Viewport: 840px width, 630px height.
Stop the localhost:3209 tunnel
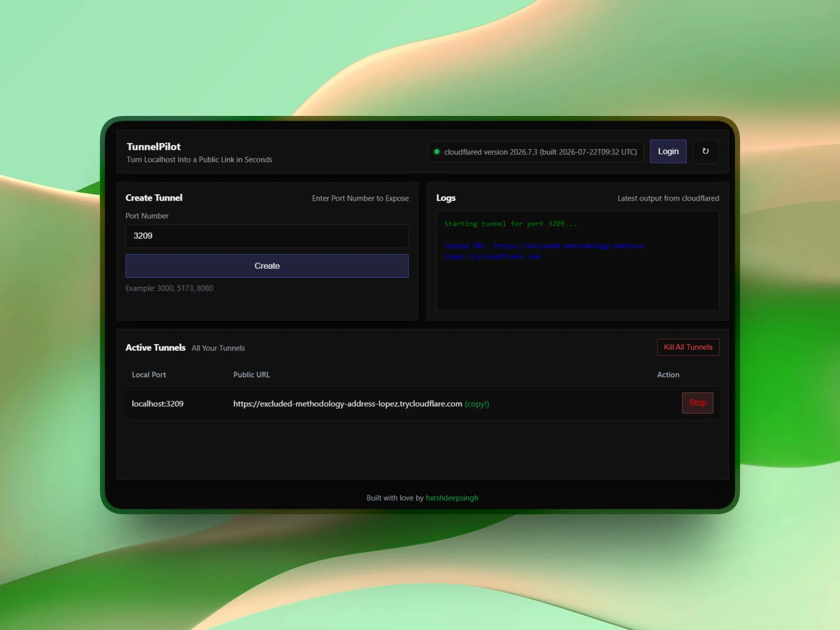(x=697, y=403)
